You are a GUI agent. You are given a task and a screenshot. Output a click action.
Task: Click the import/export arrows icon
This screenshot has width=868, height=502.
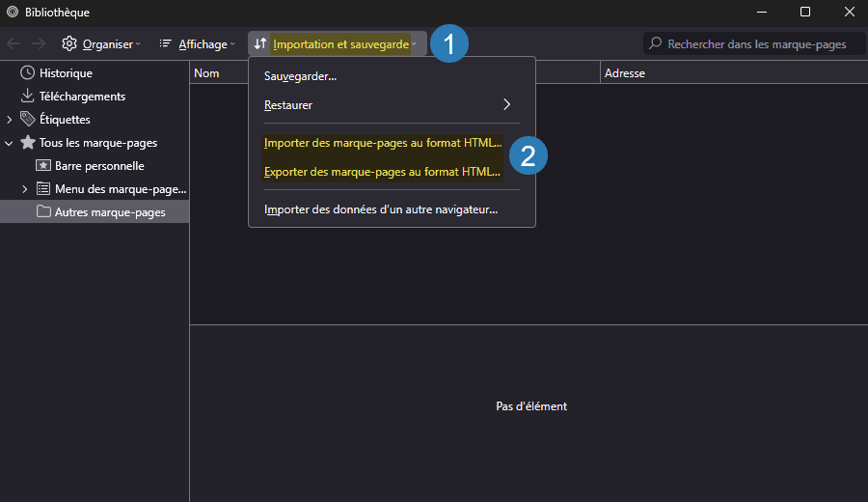(x=260, y=43)
